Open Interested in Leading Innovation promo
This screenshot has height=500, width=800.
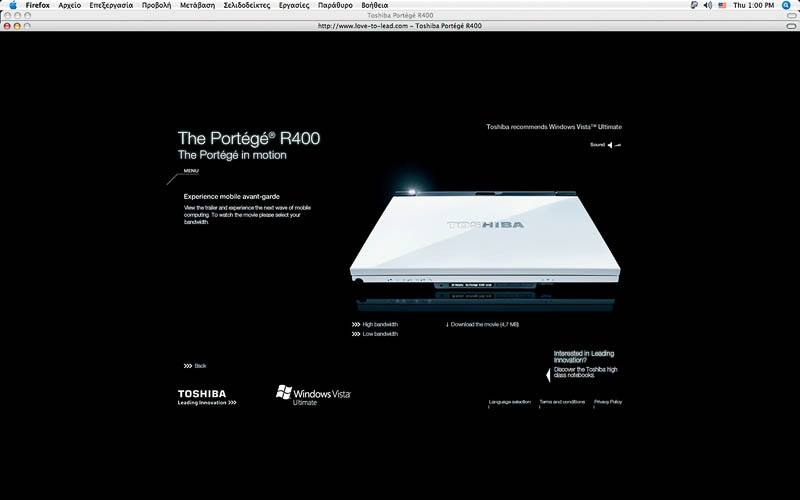tap(585, 364)
